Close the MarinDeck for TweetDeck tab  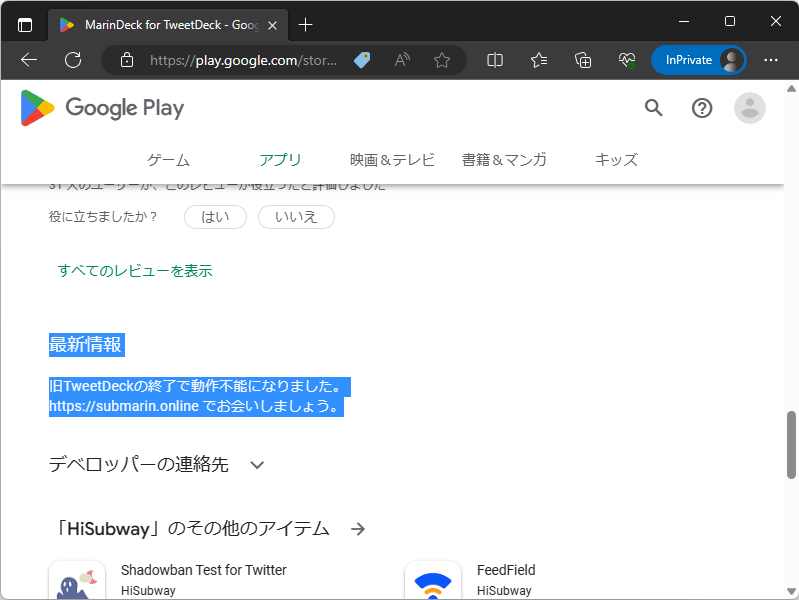pyautogui.click(x=273, y=25)
